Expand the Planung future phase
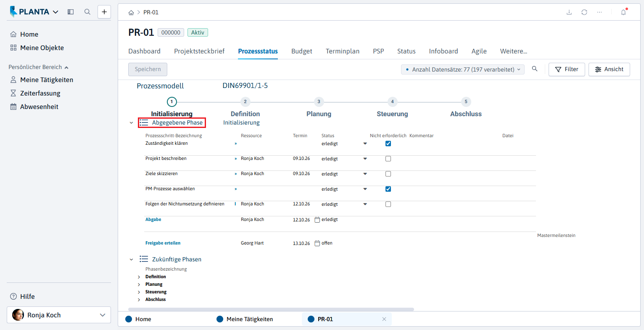 [139, 285]
